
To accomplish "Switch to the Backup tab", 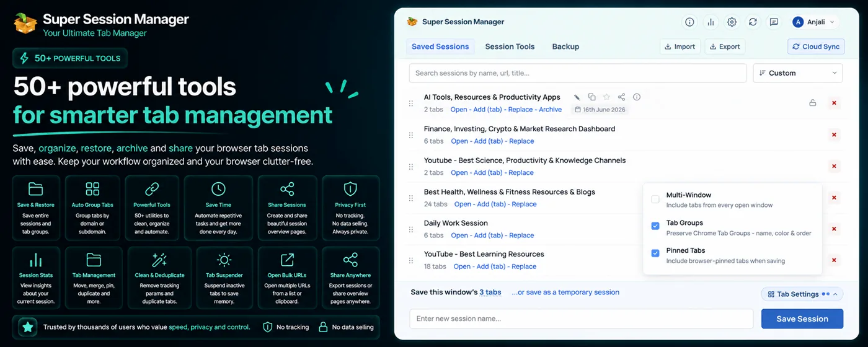I will coord(565,46).
